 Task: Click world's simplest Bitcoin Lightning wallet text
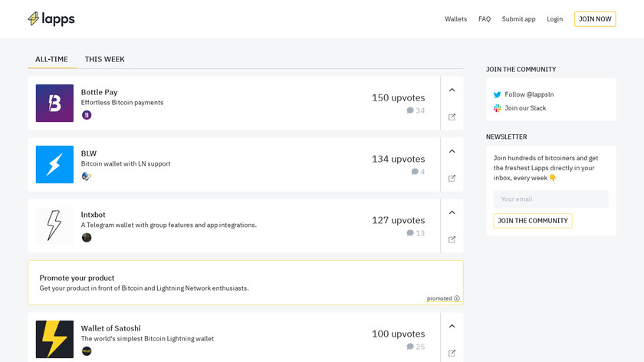point(147,338)
